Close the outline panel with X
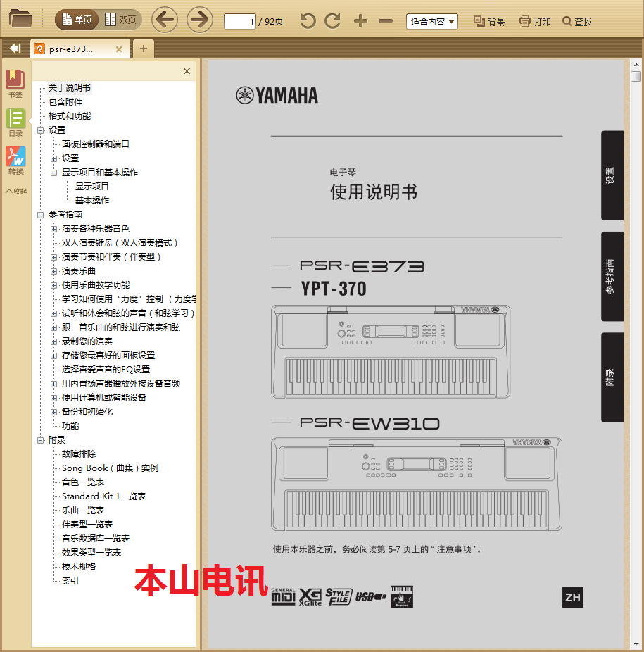Screen dimensions: 644x652 pos(187,71)
